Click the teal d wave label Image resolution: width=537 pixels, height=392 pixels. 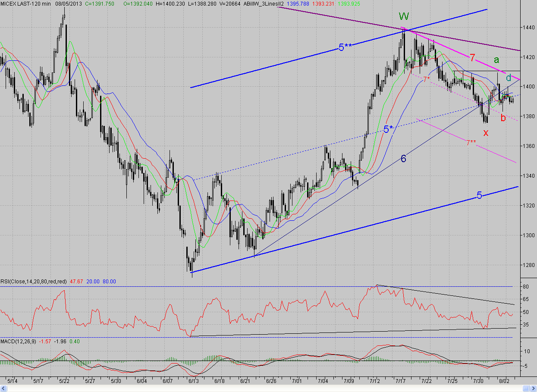pos(509,78)
